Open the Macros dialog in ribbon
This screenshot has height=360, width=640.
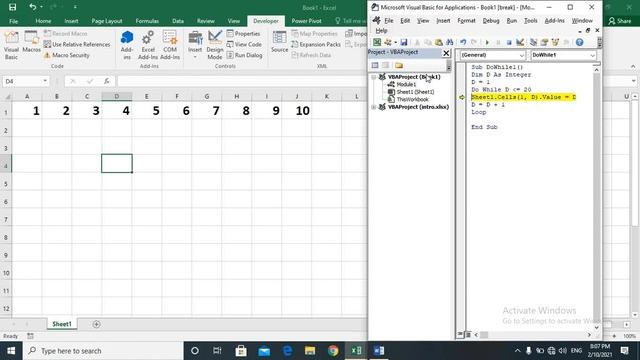click(31, 42)
